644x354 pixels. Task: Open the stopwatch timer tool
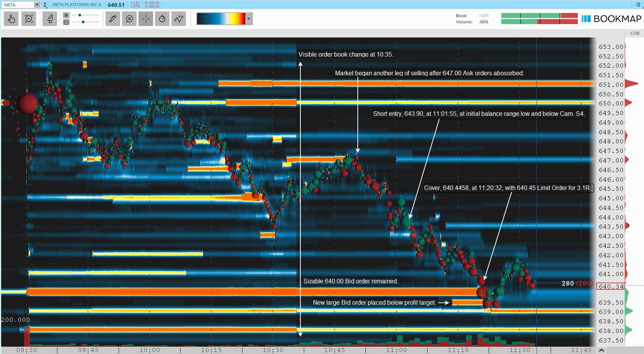163,19
